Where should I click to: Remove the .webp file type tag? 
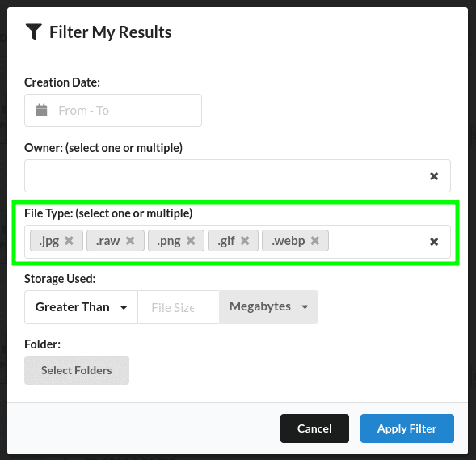click(x=315, y=241)
